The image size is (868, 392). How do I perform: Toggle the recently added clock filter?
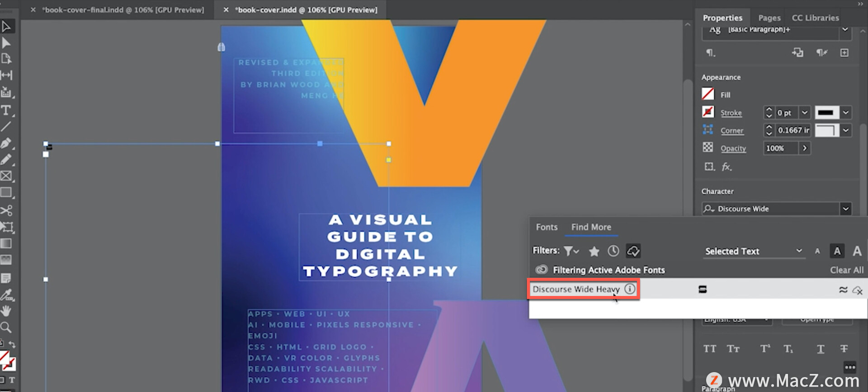click(x=613, y=251)
